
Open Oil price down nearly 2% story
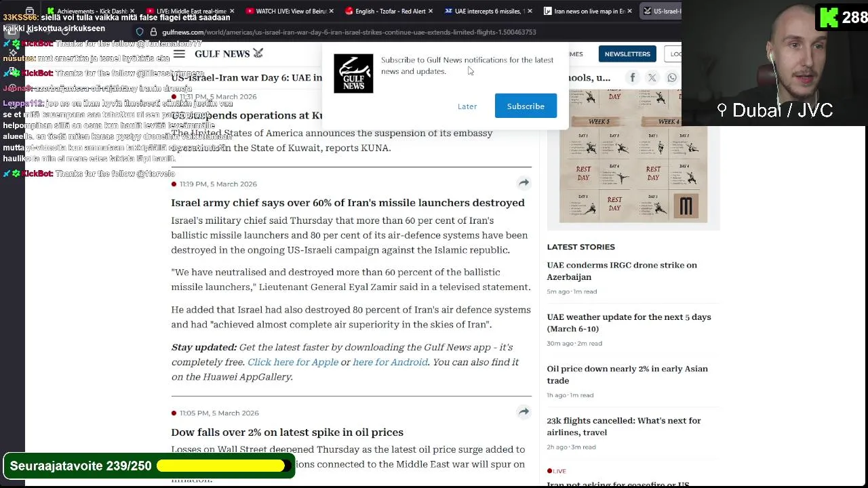point(627,375)
